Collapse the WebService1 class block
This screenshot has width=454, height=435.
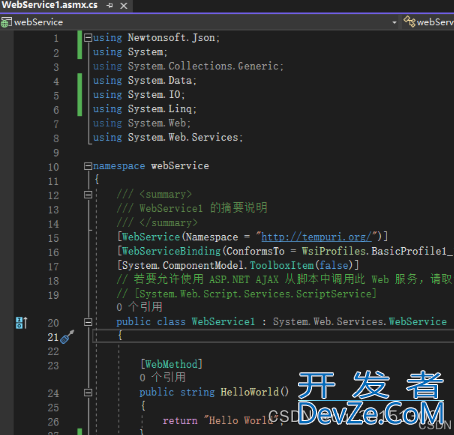88,322
